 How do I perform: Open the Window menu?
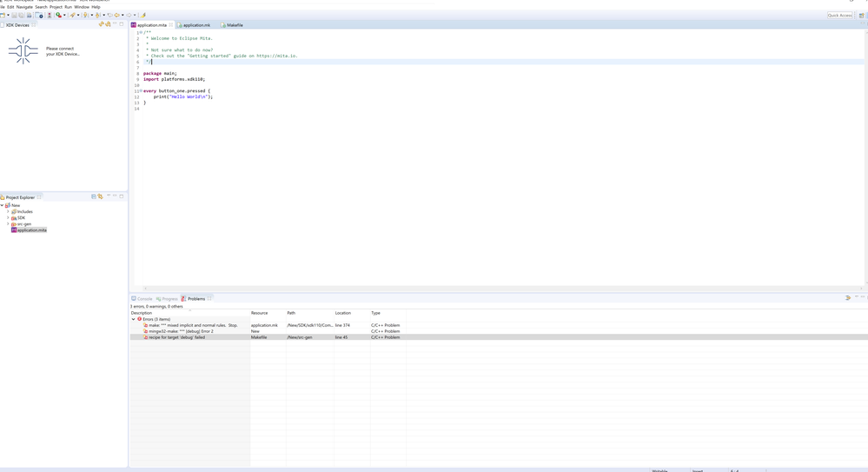coord(82,7)
